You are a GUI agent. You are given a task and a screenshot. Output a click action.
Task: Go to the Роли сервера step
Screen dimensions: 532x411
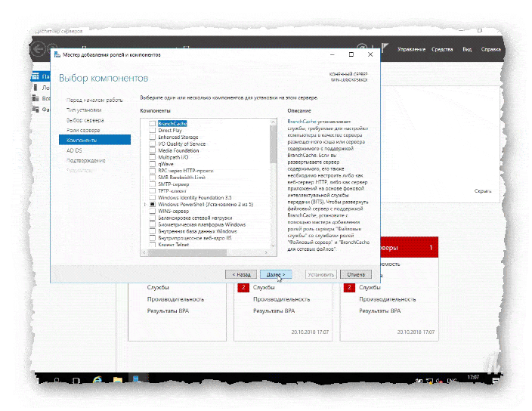click(83, 130)
